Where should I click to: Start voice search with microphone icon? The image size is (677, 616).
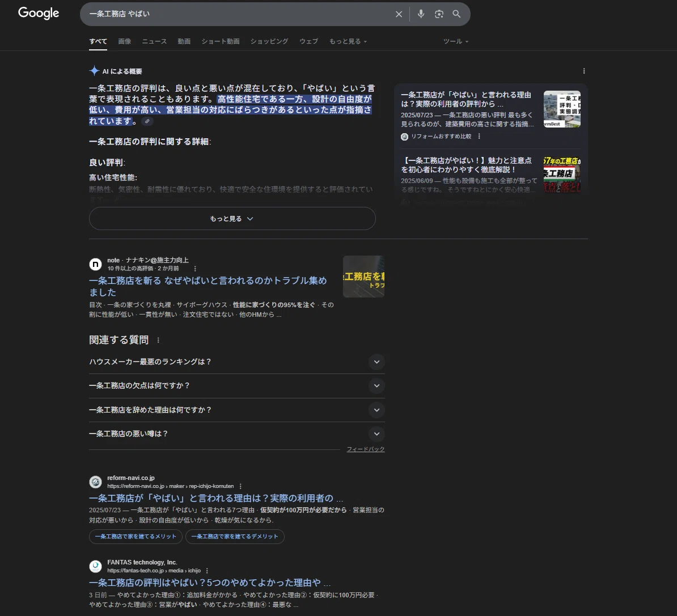(421, 14)
